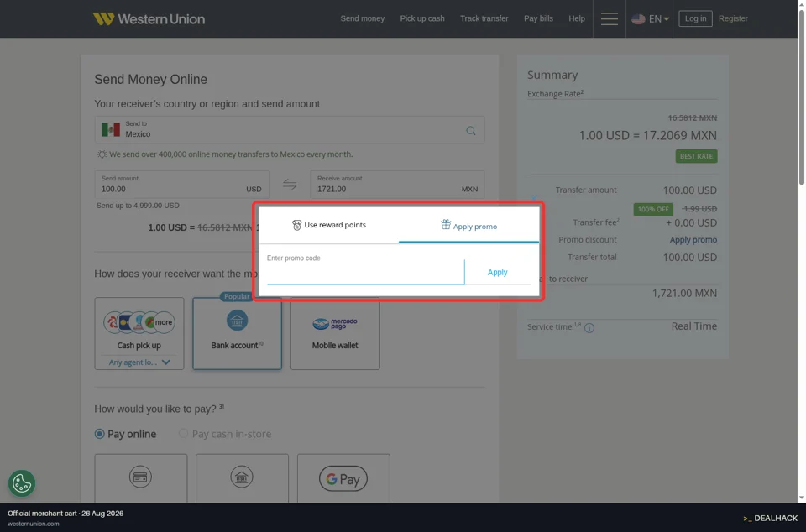Screen dimensions: 806x532
Task: Open the Help menu item
Action: [576, 18]
